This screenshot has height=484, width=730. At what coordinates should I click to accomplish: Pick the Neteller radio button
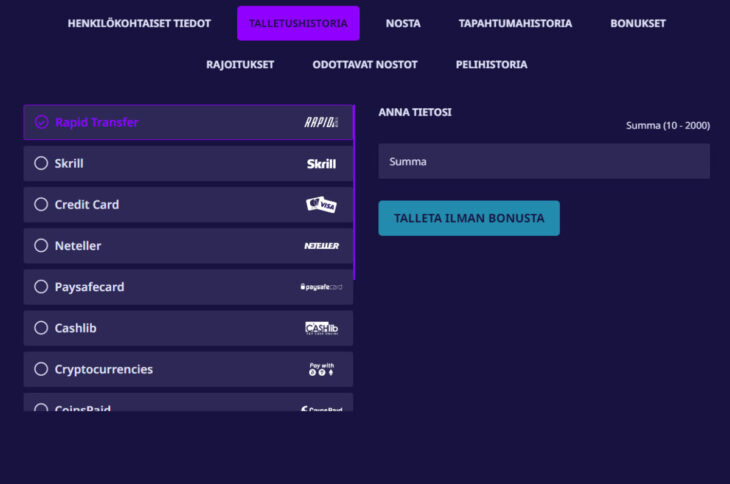pos(41,245)
